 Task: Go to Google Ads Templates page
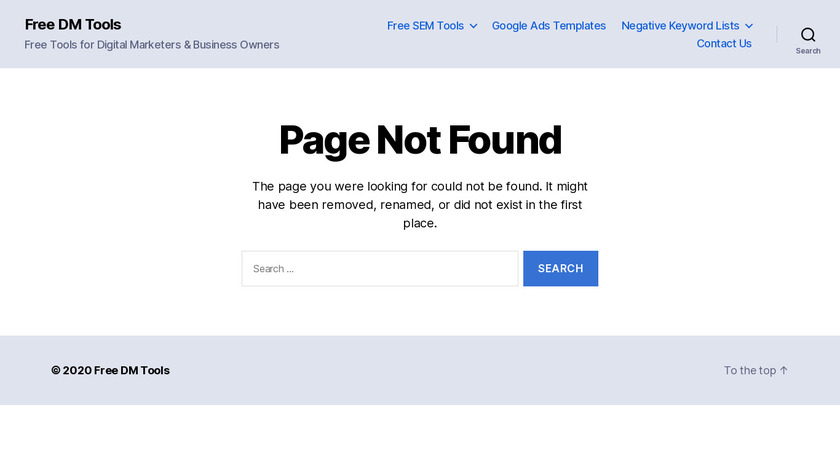(x=548, y=26)
